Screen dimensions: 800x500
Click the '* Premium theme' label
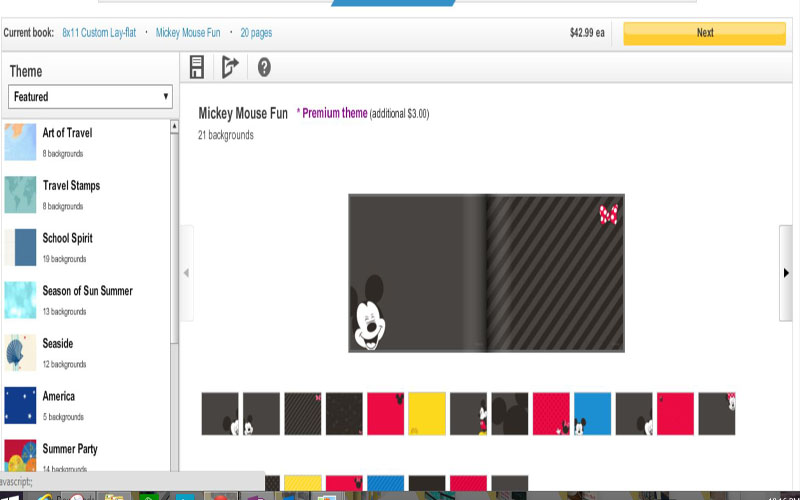332,113
